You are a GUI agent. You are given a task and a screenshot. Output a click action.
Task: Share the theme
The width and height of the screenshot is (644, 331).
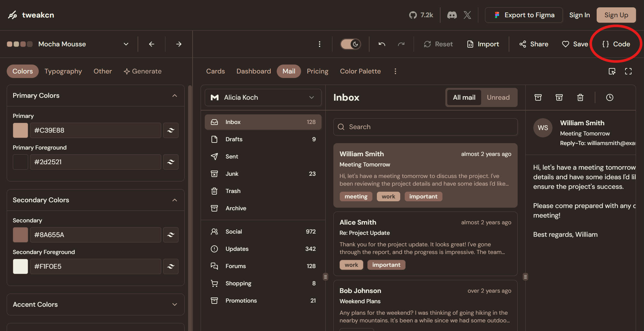[x=534, y=44]
